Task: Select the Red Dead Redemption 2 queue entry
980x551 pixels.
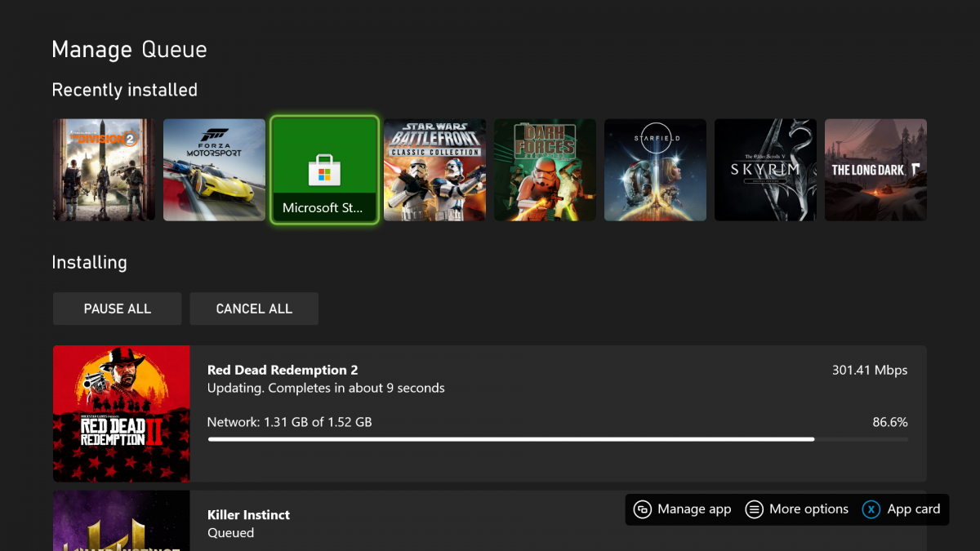Action: tap(490, 412)
